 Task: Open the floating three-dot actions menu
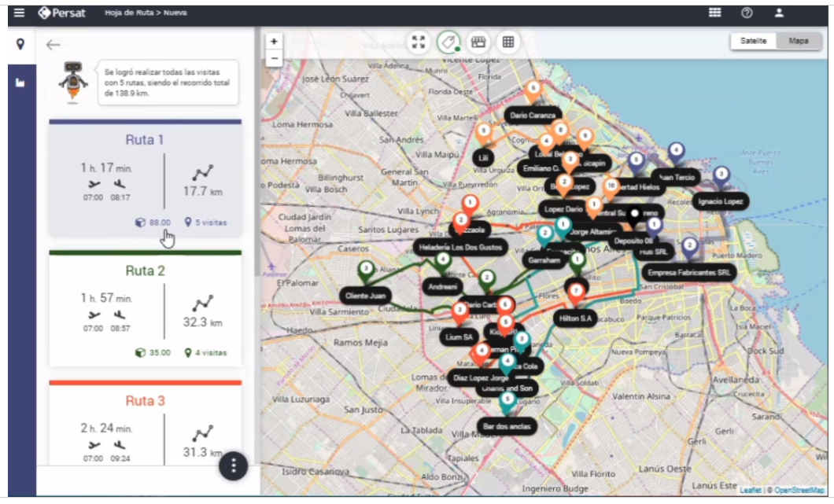(x=233, y=466)
